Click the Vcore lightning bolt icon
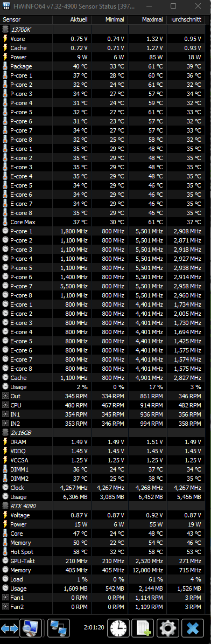Image resolution: width=211 pixels, height=644 pixels. click(x=5, y=39)
